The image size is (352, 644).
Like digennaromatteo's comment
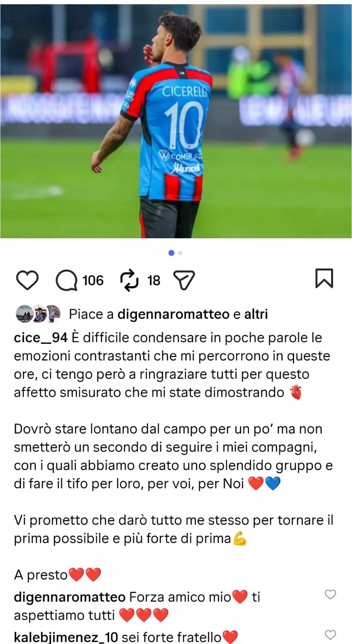[x=330, y=594]
